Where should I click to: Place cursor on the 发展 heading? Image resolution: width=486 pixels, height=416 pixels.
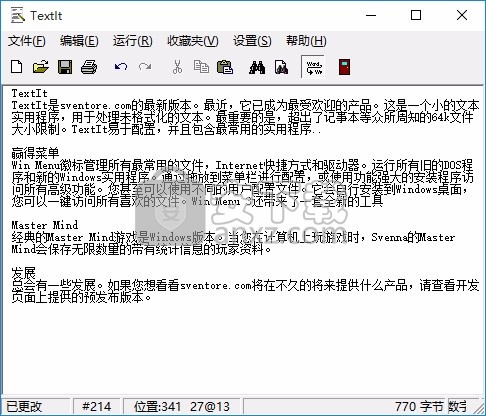click(23, 273)
